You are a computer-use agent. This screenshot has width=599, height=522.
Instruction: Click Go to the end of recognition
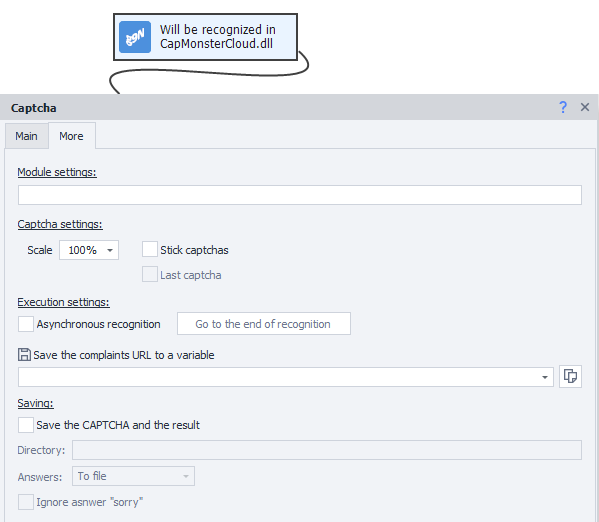coord(264,324)
